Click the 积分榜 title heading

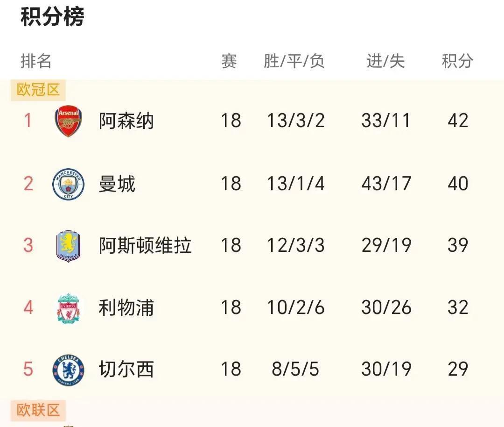[51, 16]
